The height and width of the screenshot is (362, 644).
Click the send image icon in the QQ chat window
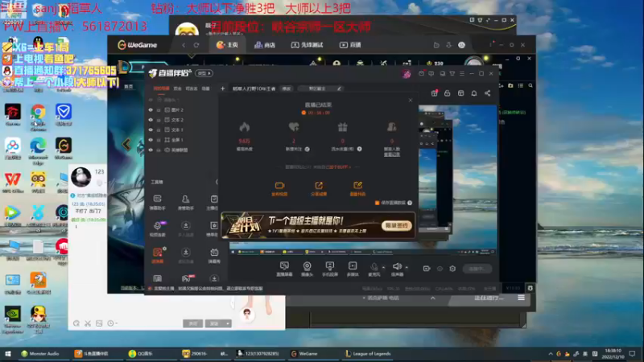pos(99,323)
